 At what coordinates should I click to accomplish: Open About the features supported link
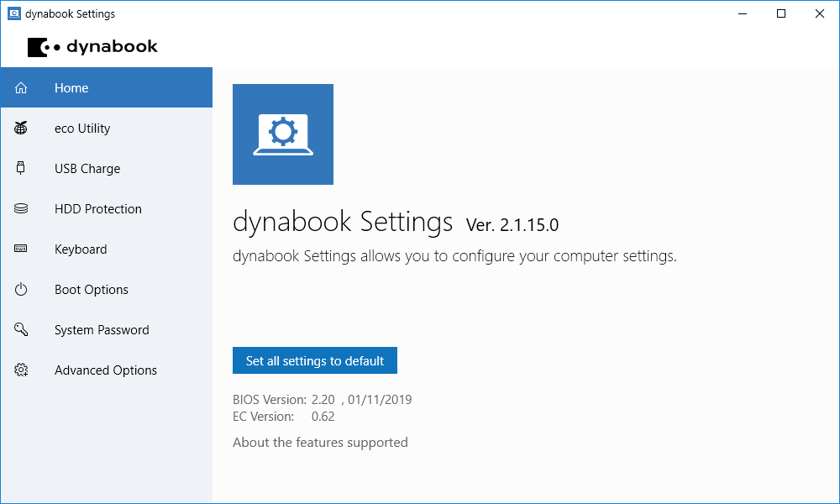coord(320,443)
